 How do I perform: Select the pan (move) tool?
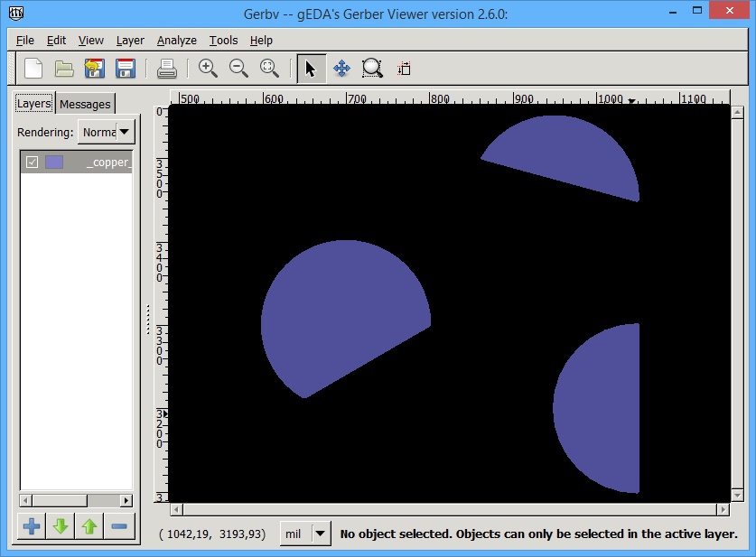pos(341,69)
